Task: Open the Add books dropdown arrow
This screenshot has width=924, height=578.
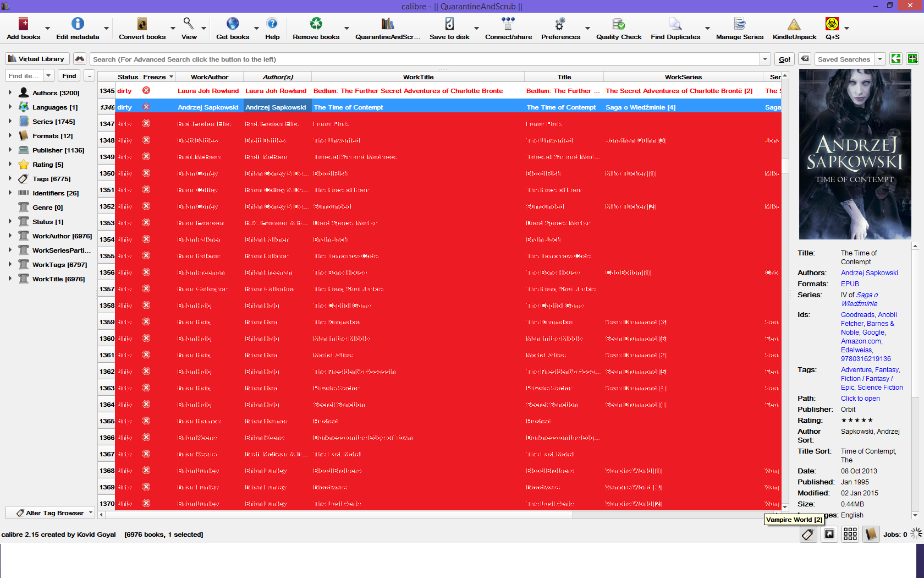Action: (x=47, y=28)
